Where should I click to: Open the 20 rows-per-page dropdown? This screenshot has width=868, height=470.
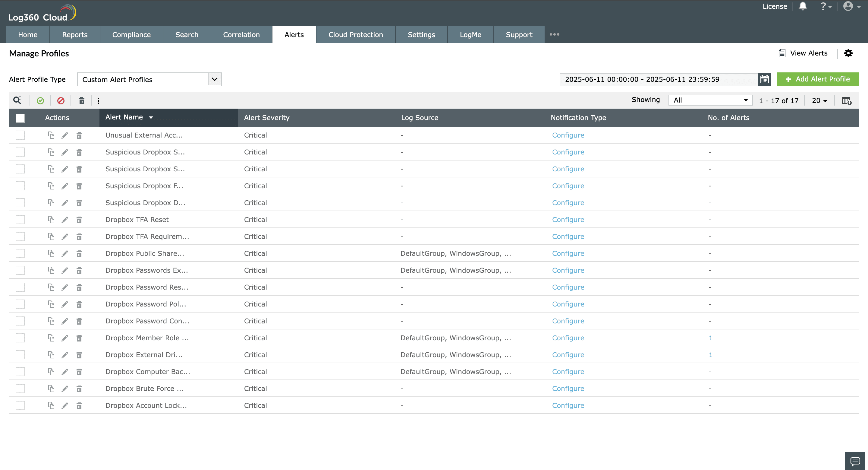819,100
